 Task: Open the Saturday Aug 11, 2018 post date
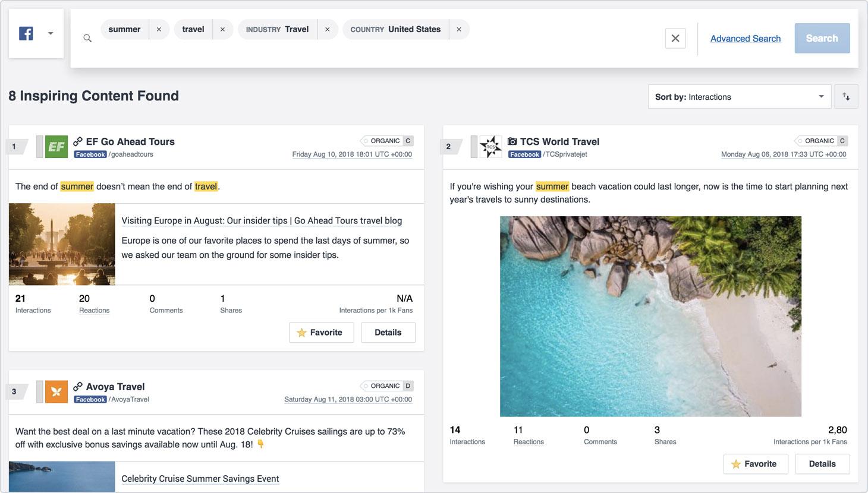(x=348, y=400)
